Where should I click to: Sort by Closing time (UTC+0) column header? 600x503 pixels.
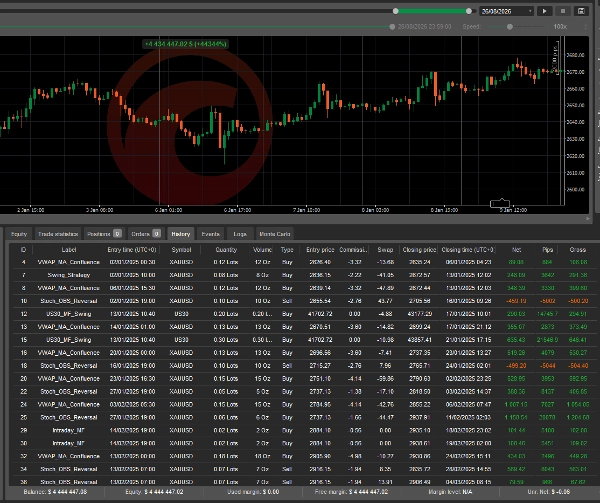click(468, 249)
